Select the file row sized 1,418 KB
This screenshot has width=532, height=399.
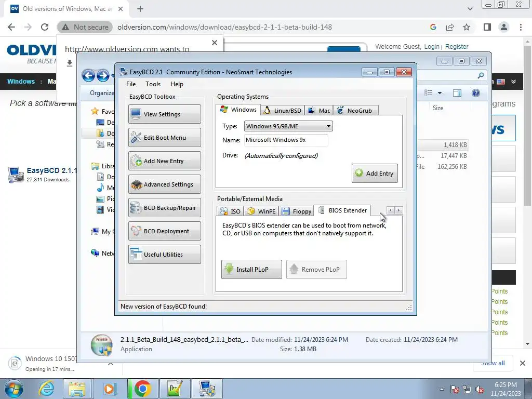tap(443, 145)
